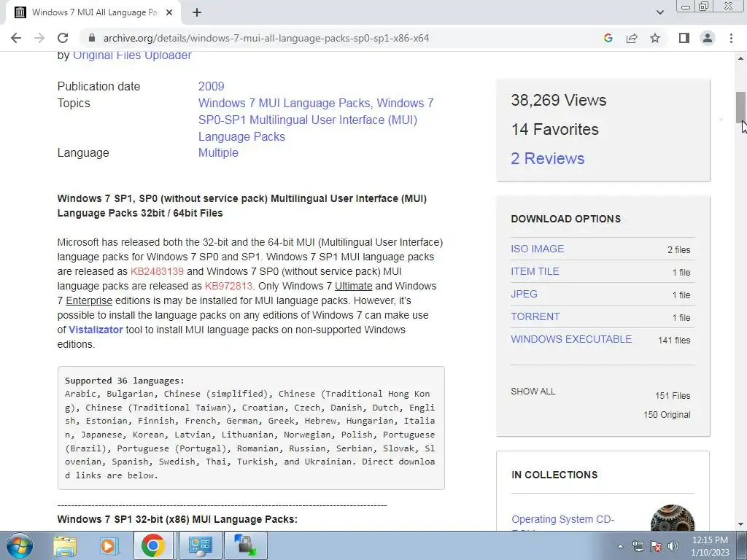Click the 150 Original count
Image resolution: width=747 pixels, height=560 pixels.
pyautogui.click(x=667, y=415)
